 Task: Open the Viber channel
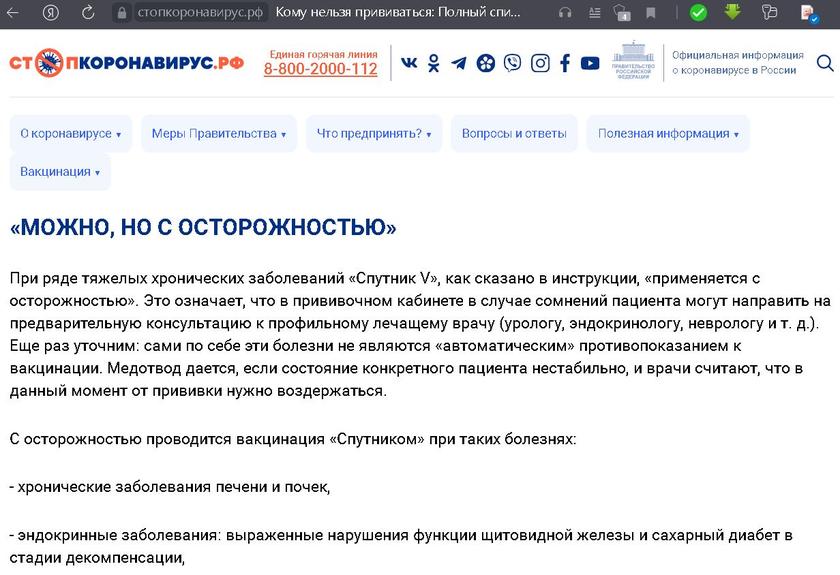pyautogui.click(x=513, y=63)
